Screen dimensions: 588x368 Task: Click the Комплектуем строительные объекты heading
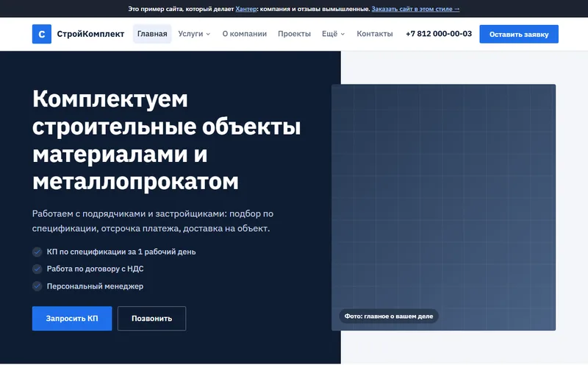click(167, 140)
